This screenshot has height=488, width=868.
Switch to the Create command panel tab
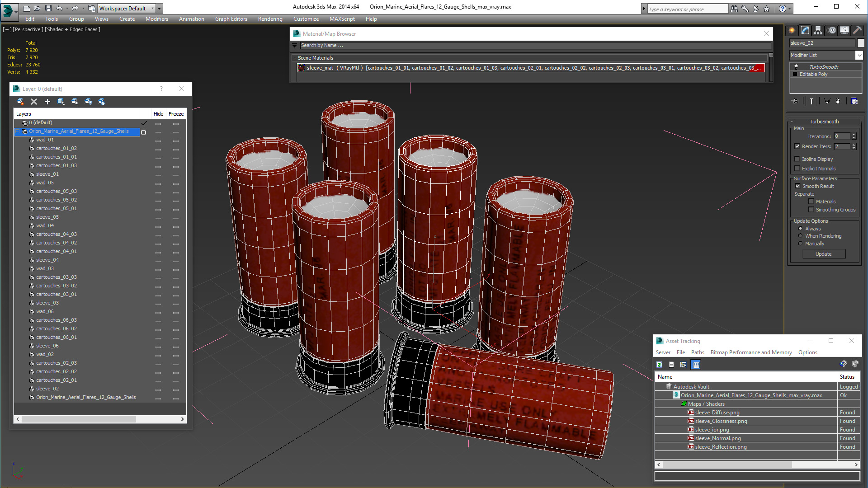point(792,30)
